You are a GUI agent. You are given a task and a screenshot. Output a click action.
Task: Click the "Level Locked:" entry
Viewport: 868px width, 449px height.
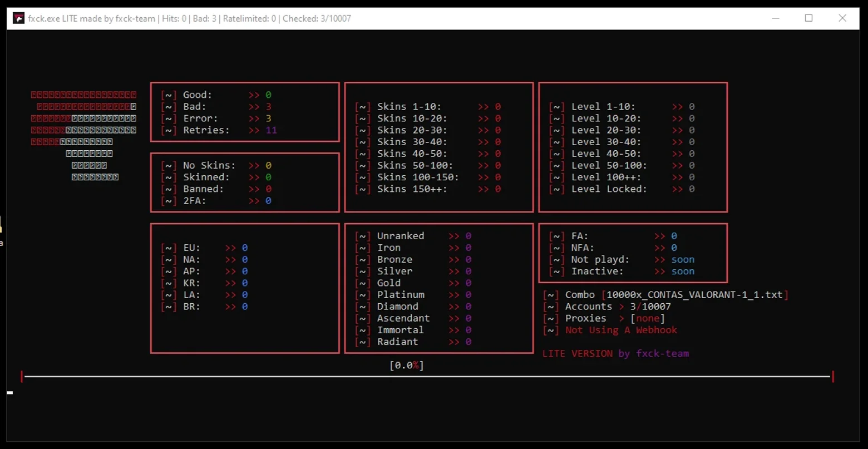pyautogui.click(x=622, y=189)
